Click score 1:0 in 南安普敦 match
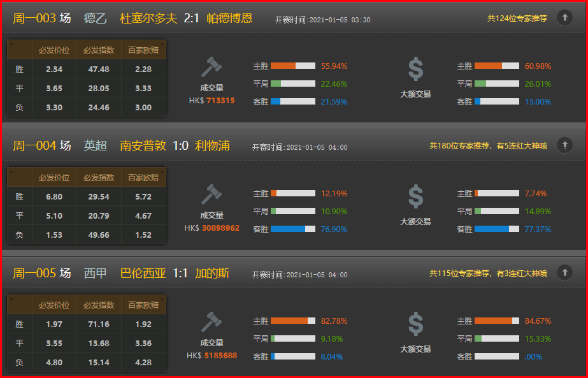Viewport: 588px width, 378px height. pyautogui.click(x=180, y=145)
